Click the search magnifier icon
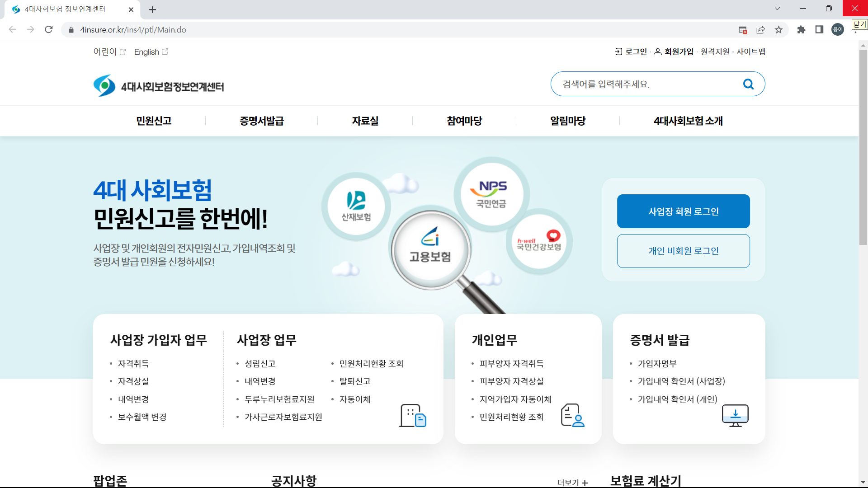 pyautogui.click(x=748, y=84)
